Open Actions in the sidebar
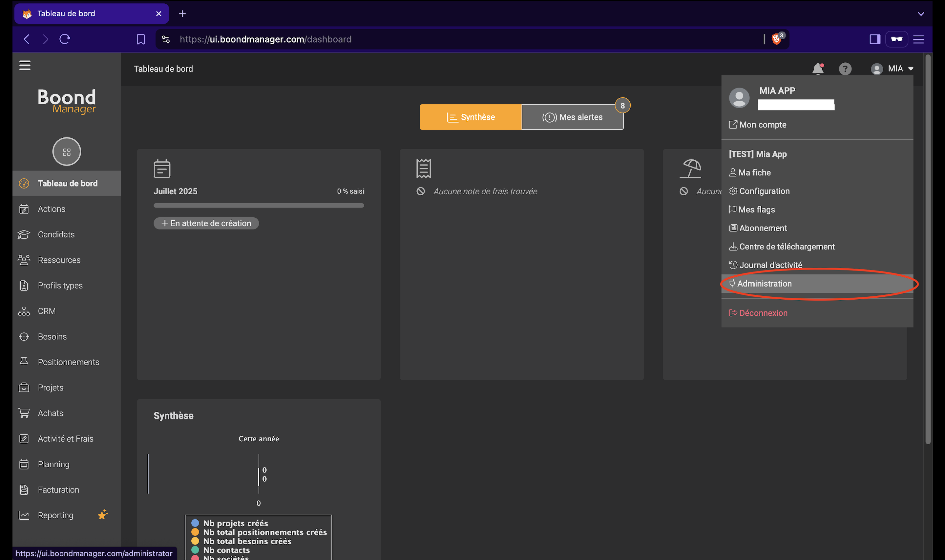The height and width of the screenshot is (560, 945). point(67,209)
